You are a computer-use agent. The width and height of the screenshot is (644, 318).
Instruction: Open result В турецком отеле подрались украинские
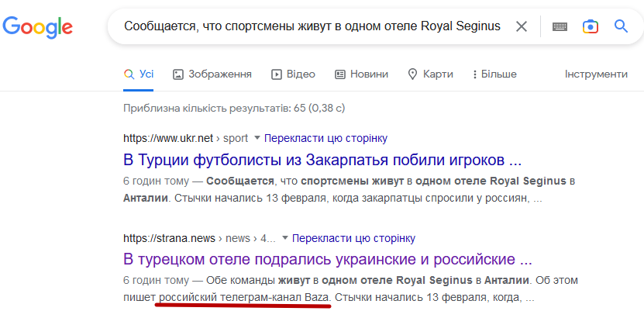pos(328,260)
